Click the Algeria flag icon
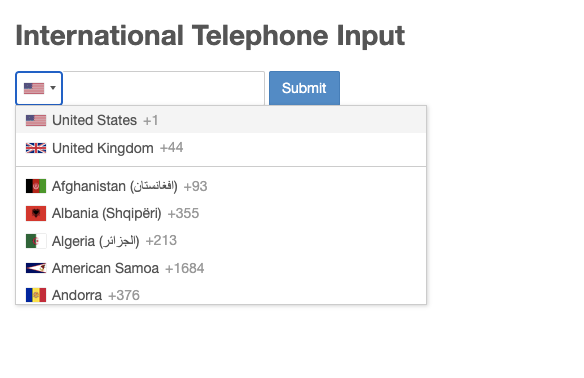This screenshot has height=378, width=584. pos(36,241)
